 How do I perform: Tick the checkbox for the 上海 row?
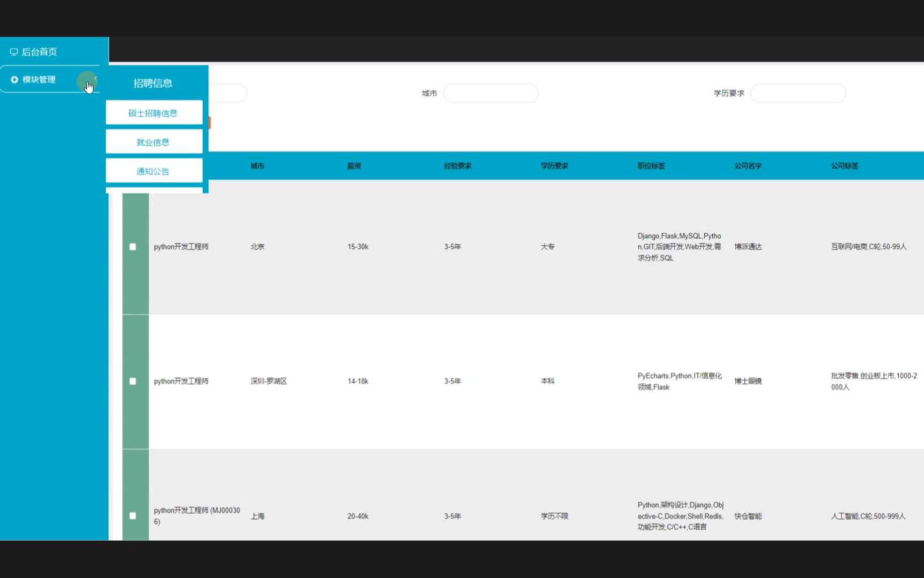[x=133, y=516]
